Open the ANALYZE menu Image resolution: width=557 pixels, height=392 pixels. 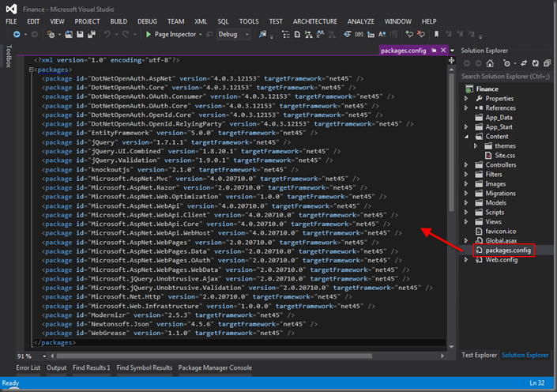tap(361, 21)
